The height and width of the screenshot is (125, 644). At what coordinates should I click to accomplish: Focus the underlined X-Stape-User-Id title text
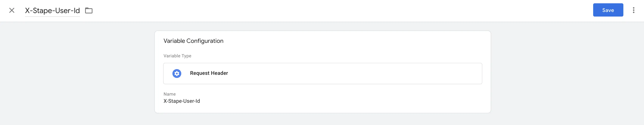tap(52, 10)
